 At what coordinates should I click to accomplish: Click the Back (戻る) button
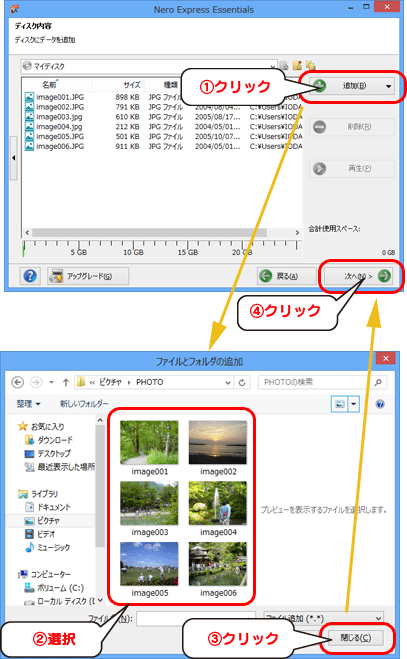pos(286,276)
